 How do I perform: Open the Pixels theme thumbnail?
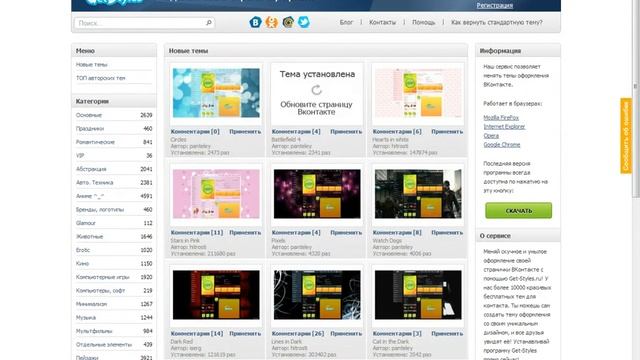317,194
